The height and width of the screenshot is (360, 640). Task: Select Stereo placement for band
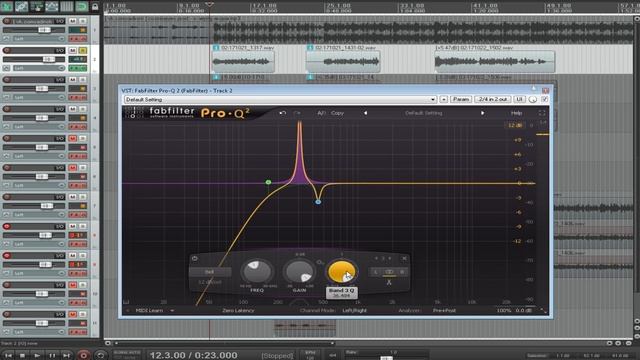[389, 272]
